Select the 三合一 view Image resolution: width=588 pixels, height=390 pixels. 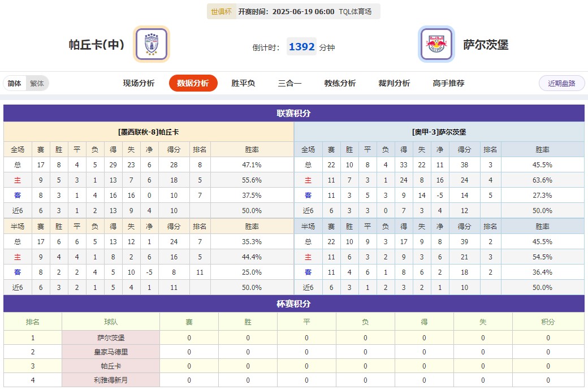tap(289, 83)
